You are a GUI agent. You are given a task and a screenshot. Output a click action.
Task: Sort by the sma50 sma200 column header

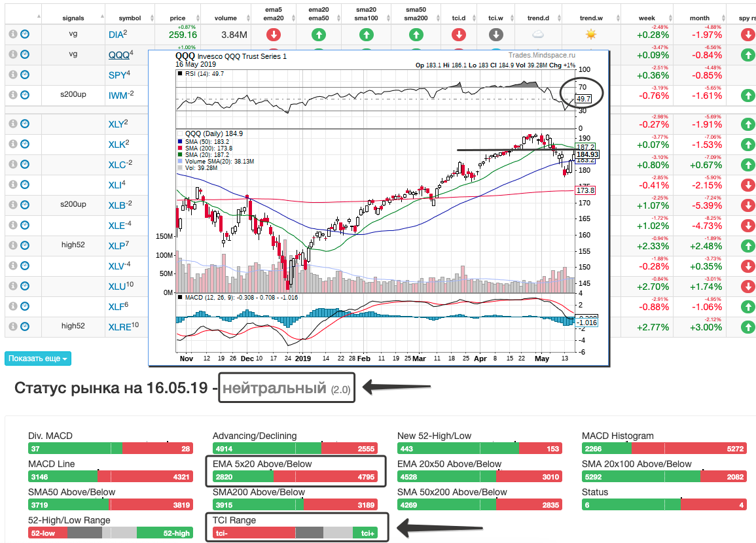[416, 14]
